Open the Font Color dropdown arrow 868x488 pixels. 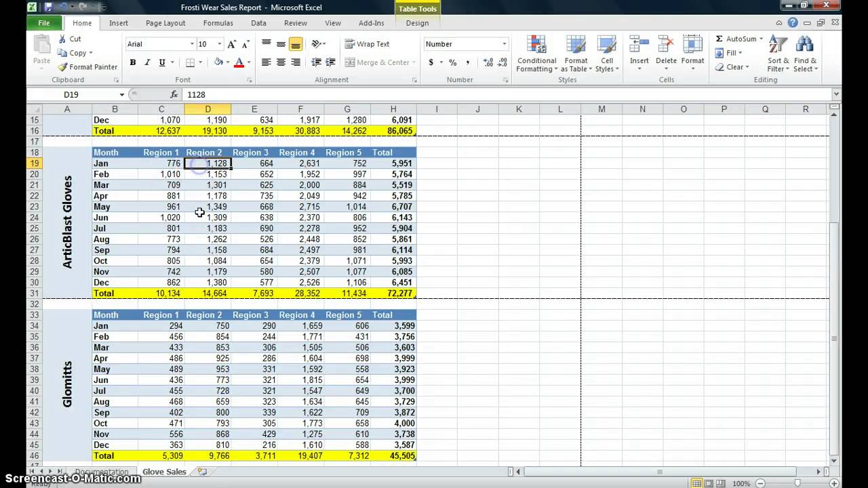click(249, 62)
